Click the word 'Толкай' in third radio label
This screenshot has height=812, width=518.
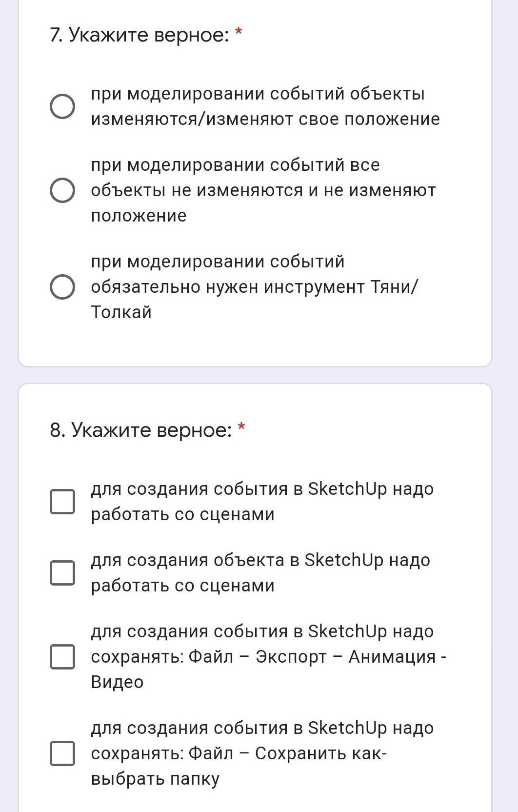[x=121, y=312]
